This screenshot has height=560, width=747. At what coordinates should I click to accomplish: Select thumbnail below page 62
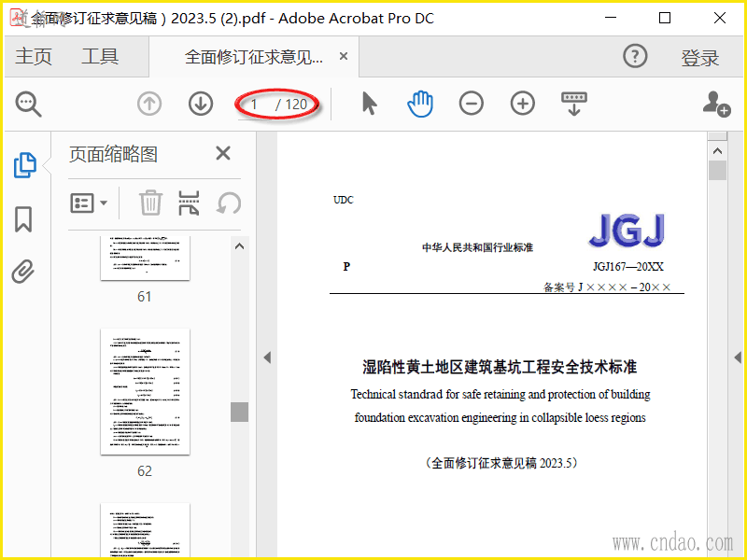tap(146, 529)
